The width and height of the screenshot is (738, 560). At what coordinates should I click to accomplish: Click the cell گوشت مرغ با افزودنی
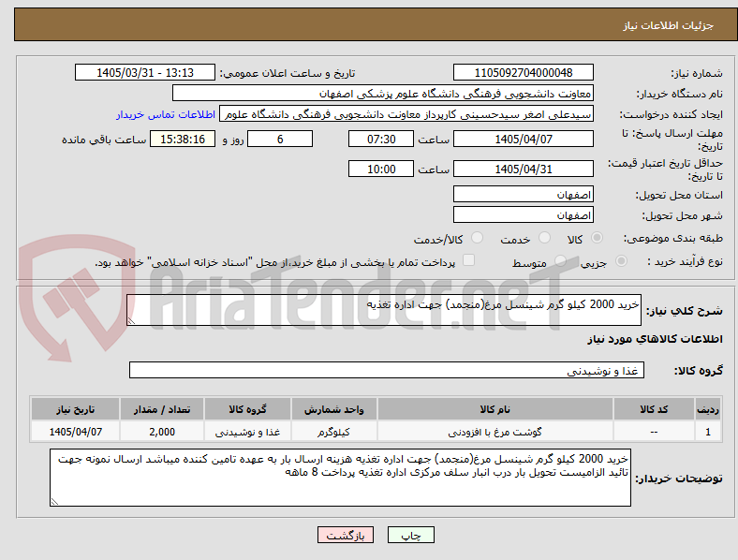(x=495, y=432)
